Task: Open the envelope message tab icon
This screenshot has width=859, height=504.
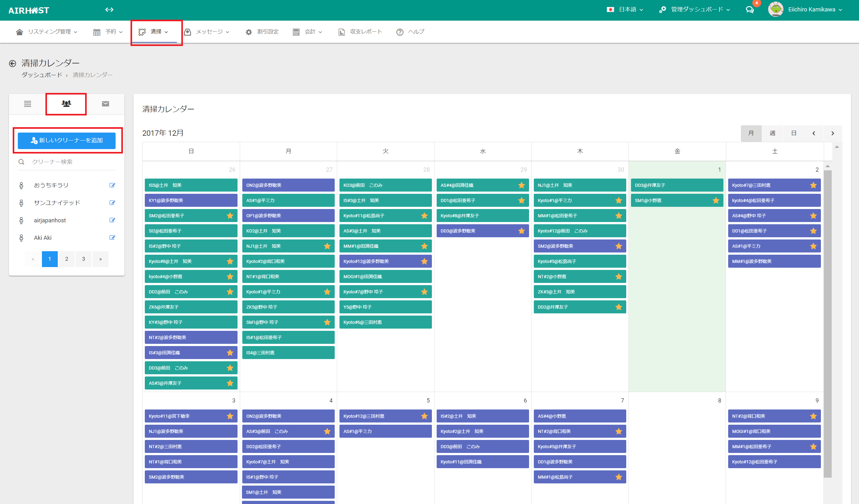Action: click(105, 103)
